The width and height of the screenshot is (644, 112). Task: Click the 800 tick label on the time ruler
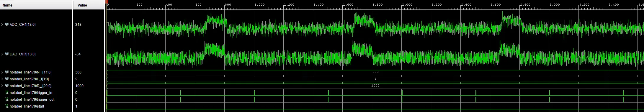(x=228, y=5)
